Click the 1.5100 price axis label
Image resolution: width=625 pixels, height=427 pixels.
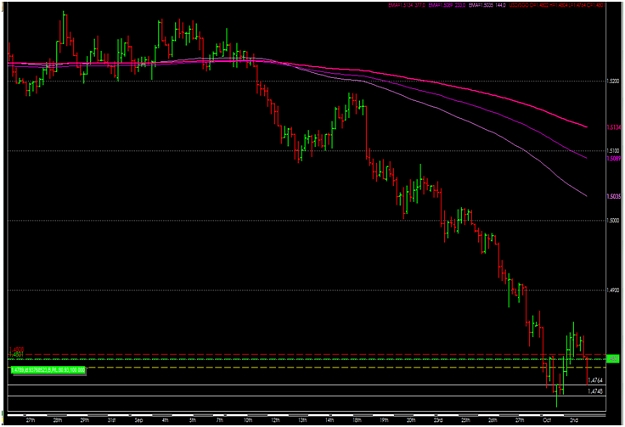613,151
